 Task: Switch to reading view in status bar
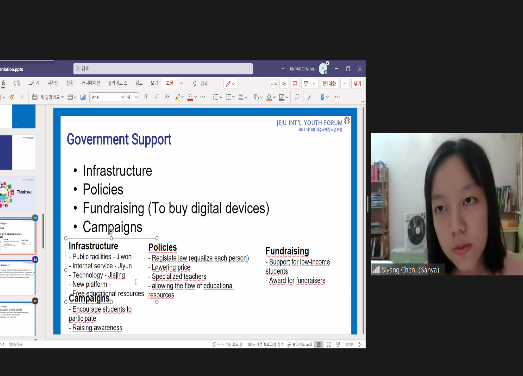tap(338, 344)
